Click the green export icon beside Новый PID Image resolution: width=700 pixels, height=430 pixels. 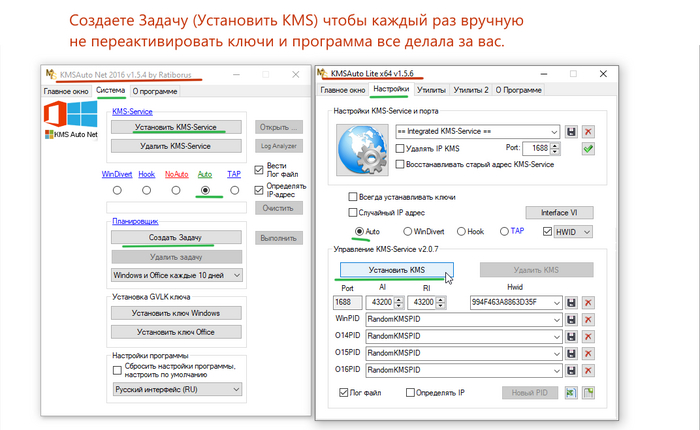tap(571, 392)
